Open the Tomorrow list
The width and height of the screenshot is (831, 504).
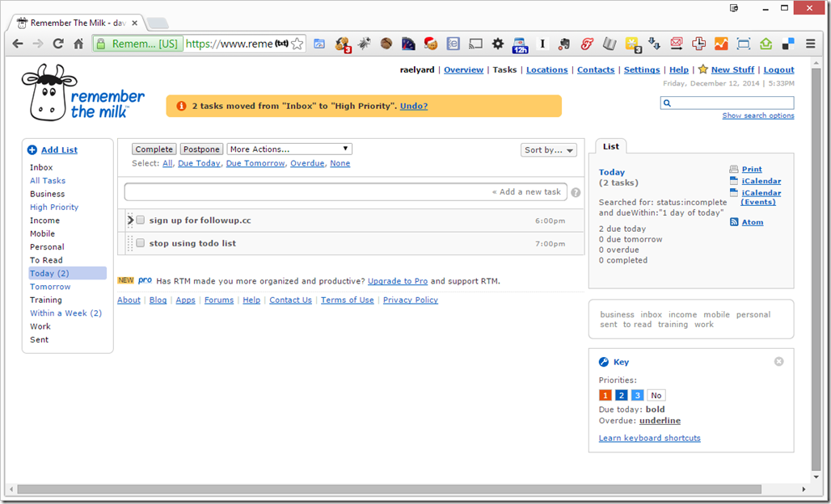pyautogui.click(x=50, y=287)
